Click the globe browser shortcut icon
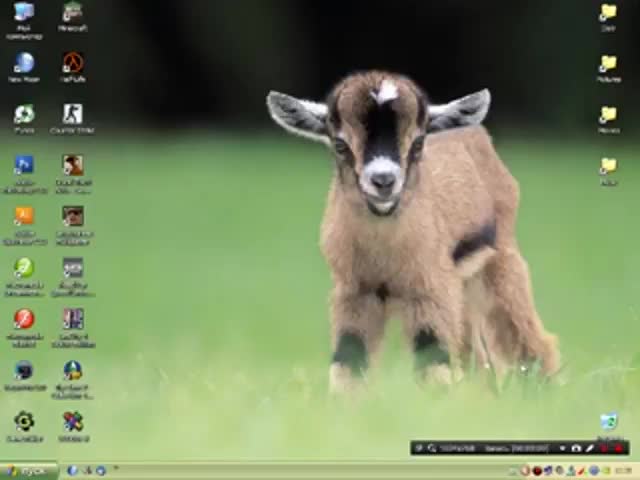 (x=24, y=64)
